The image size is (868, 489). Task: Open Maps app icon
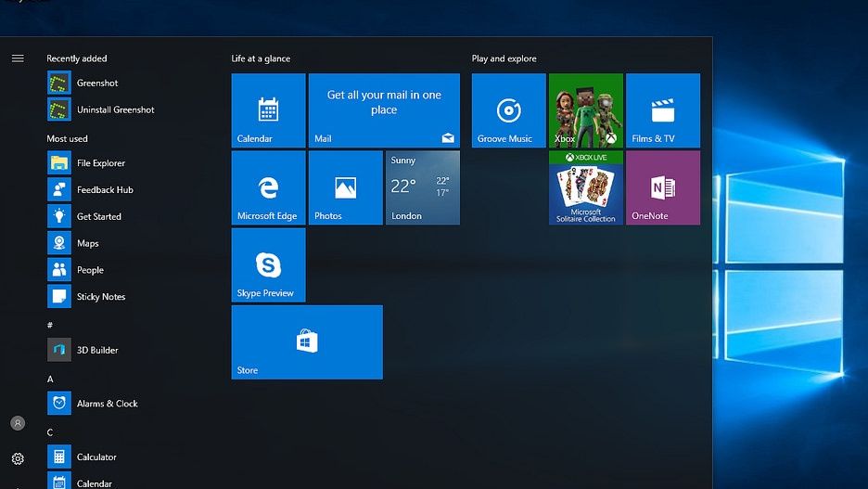coord(59,243)
